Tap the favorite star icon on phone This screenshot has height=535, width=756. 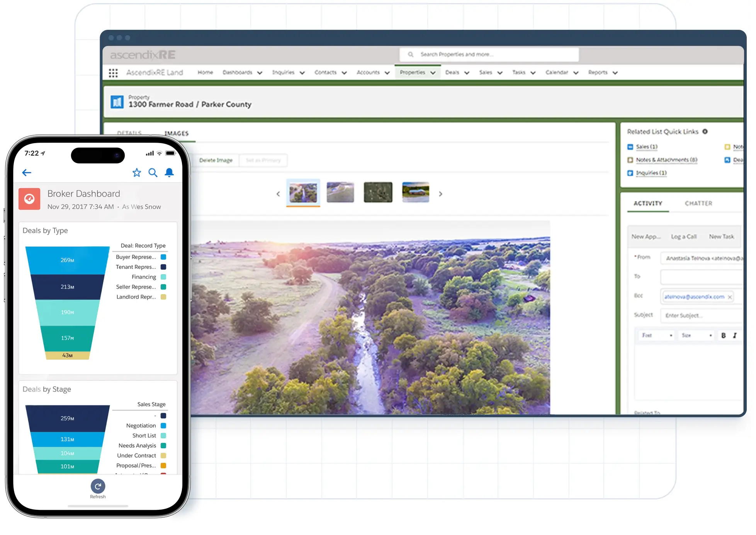(137, 172)
